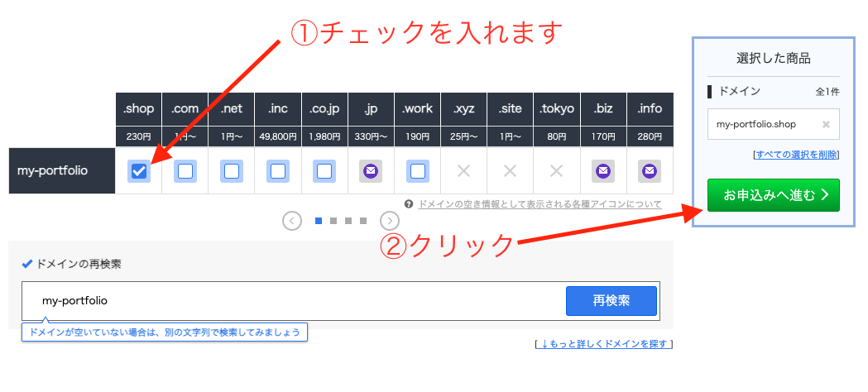This screenshot has height=392, width=868.
Task: Click the .shop column header
Action: pos(138,109)
